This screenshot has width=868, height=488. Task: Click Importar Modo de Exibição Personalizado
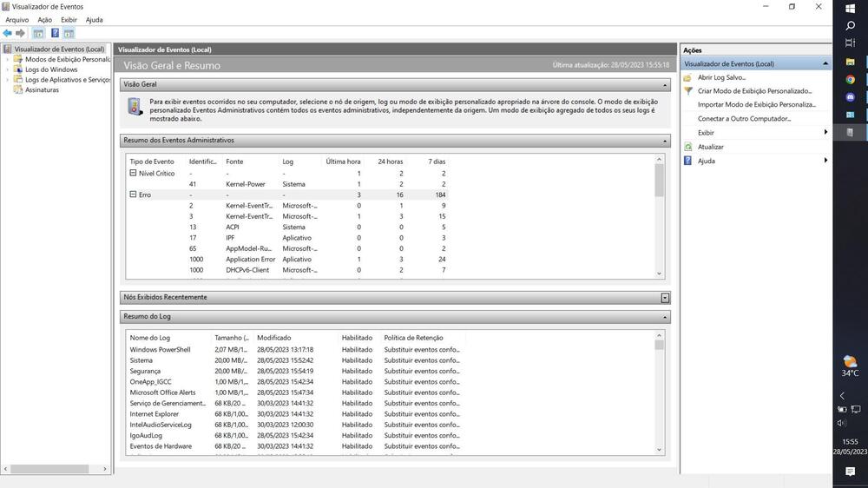tap(756, 105)
